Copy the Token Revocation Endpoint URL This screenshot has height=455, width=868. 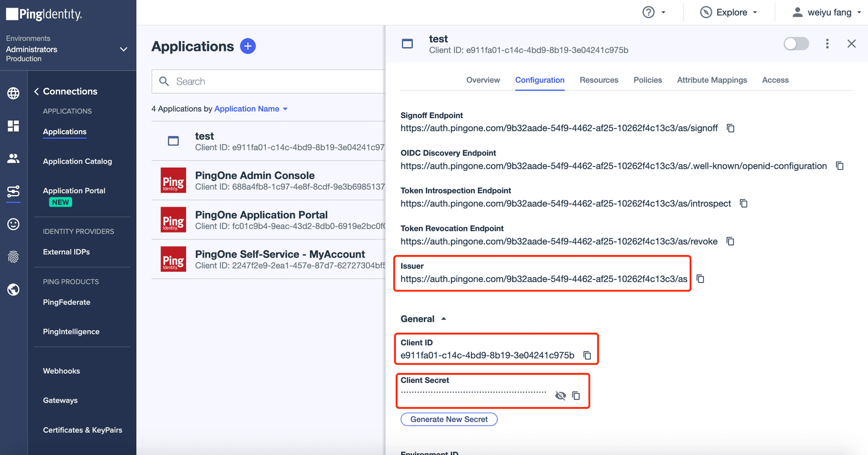pos(730,241)
